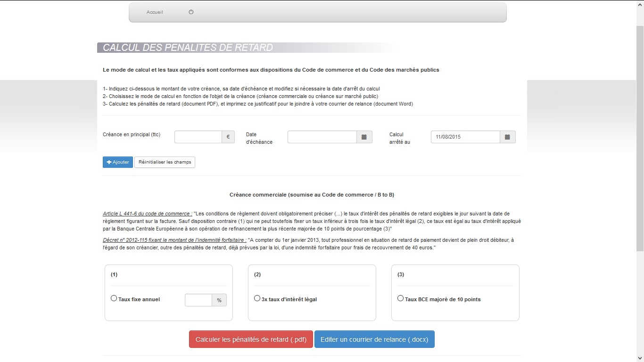Focus the Taux fixe annuel percentage input
Image resolution: width=644 pixels, height=362 pixels.
tap(198, 300)
